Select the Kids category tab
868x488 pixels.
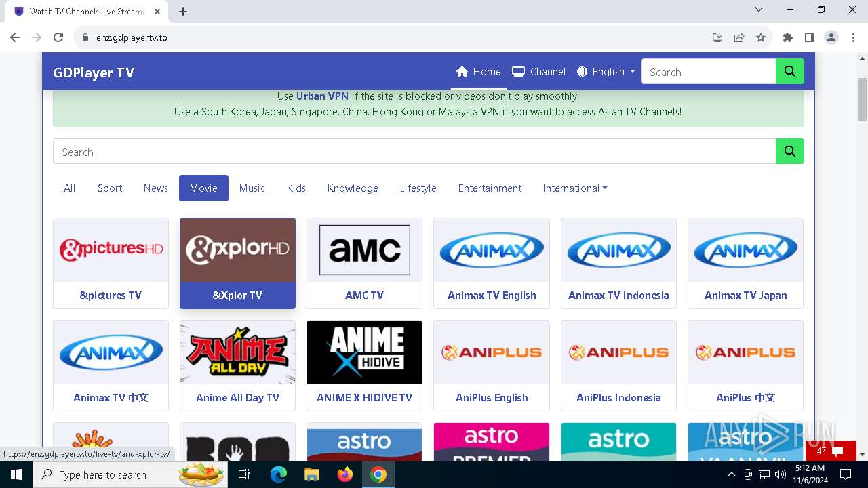point(296,188)
